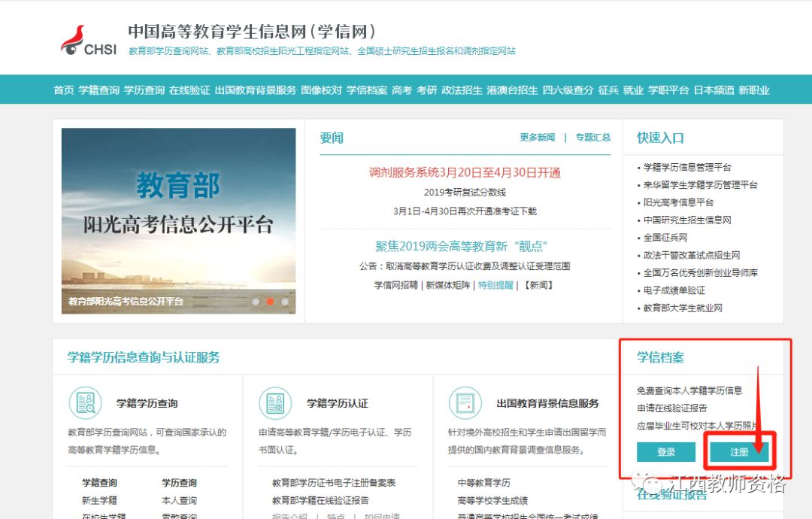The height and width of the screenshot is (519, 812).
Task: Select the active orange carousel dot
Action: point(270,302)
